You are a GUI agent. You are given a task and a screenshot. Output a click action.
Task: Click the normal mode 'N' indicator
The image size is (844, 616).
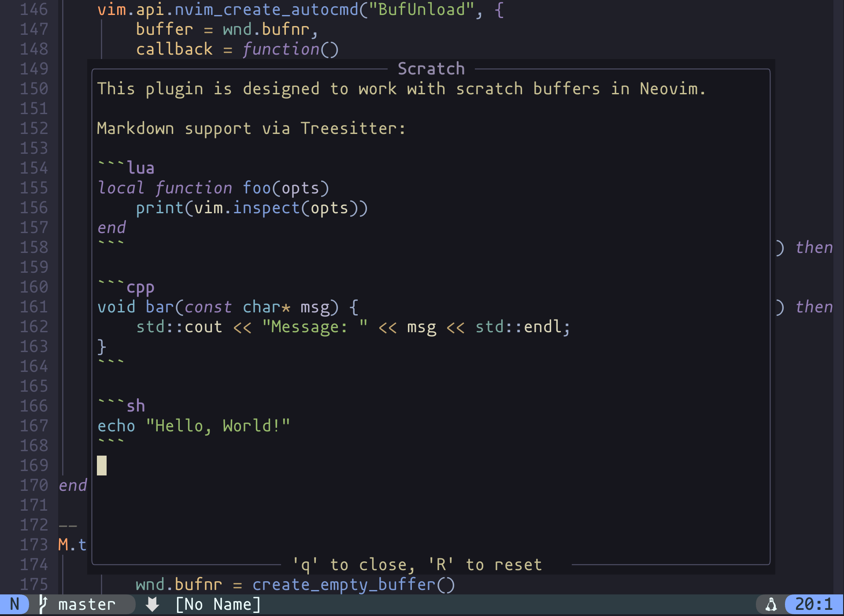click(x=15, y=604)
